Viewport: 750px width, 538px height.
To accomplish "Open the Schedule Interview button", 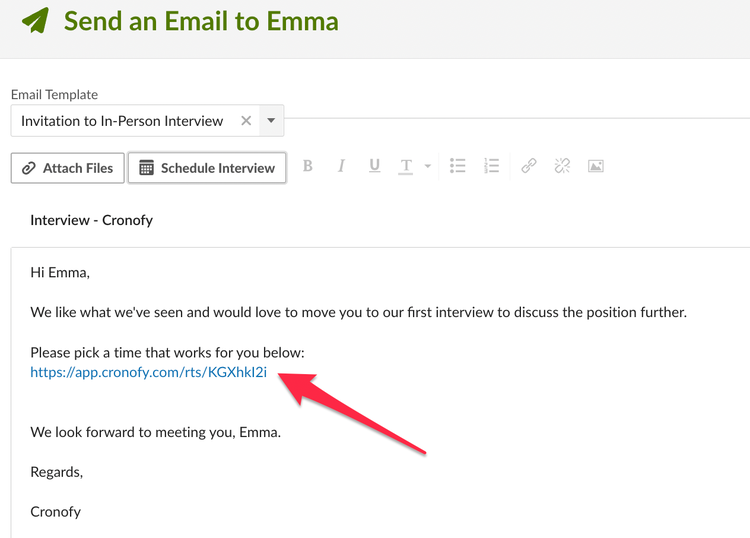I will 207,168.
